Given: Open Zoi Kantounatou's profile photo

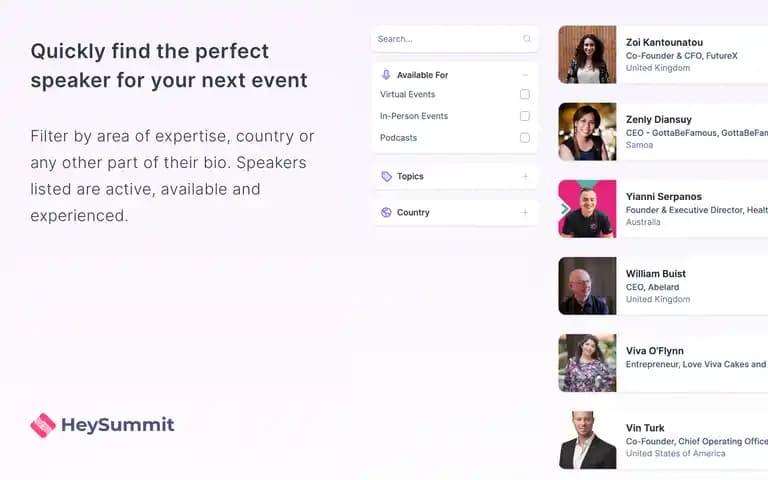Looking at the screenshot, I should tap(587, 54).
